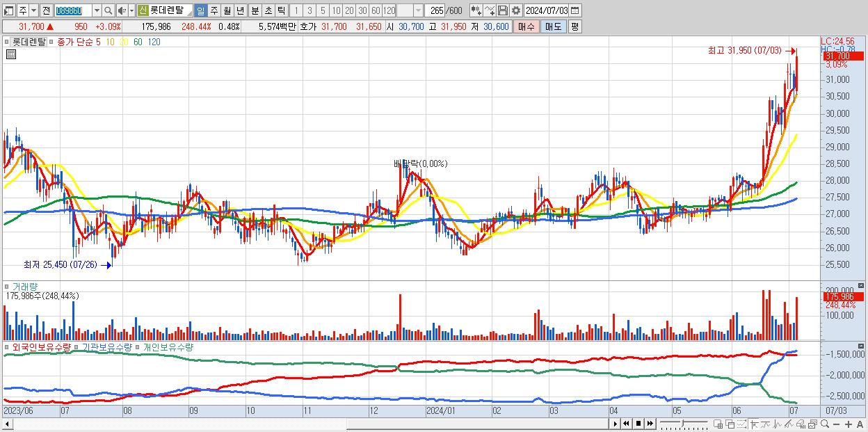This screenshot has height=432, width=868.
Task: Choose interval 3 button
Action: pos(310,10)
